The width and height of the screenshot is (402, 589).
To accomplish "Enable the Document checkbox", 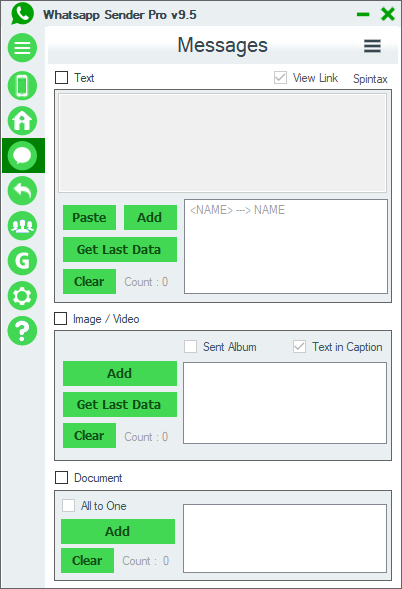I will 62,478.
